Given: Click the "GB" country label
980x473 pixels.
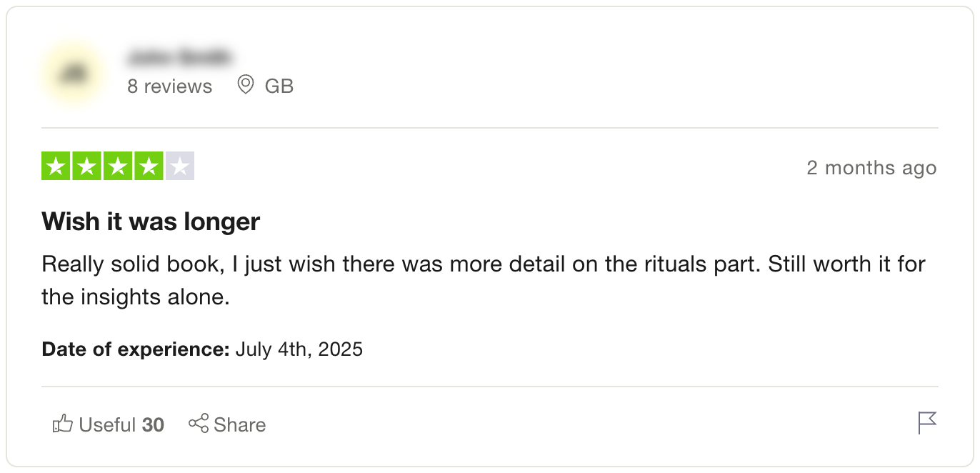Looking at the screenshot, I should 279,86.
